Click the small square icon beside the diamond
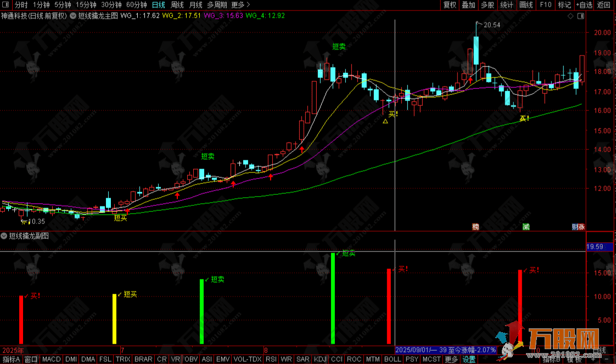 (580, 16)
